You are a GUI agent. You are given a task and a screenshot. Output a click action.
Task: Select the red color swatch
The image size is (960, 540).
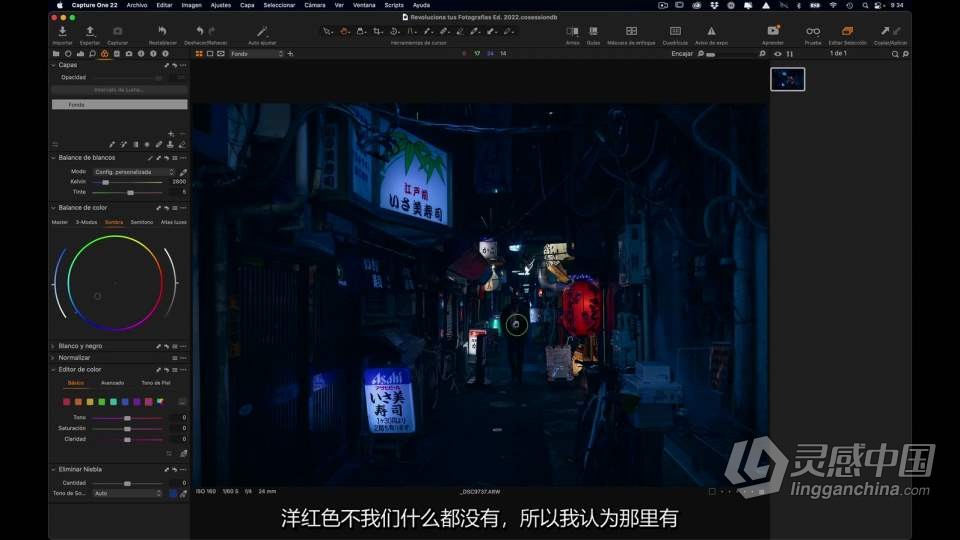point(67,402)
